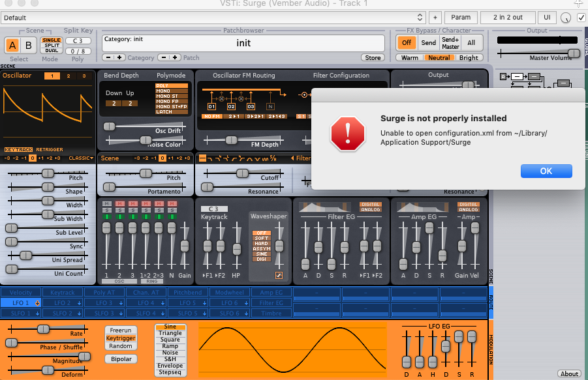Mute oscillator 1 in the mixer
This screenshot has width=588, height=380.
pyautogui.click(x=107, y=203)
